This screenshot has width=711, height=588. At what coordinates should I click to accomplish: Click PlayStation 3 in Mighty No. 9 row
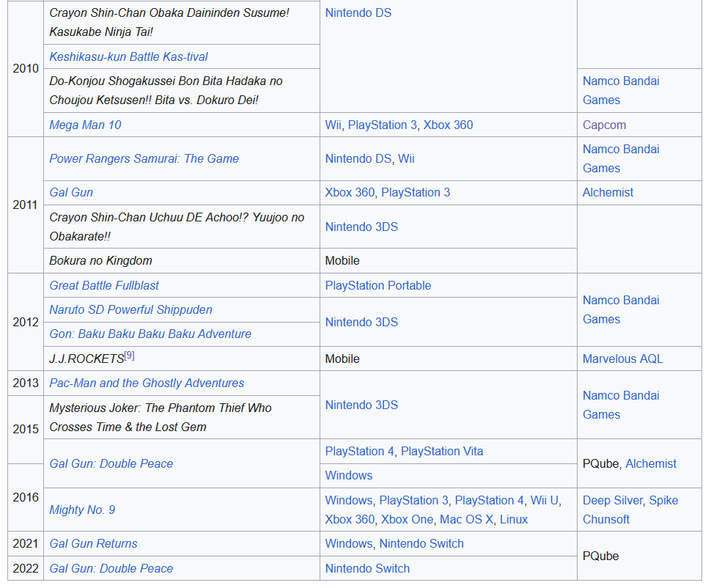click(413, 500)
